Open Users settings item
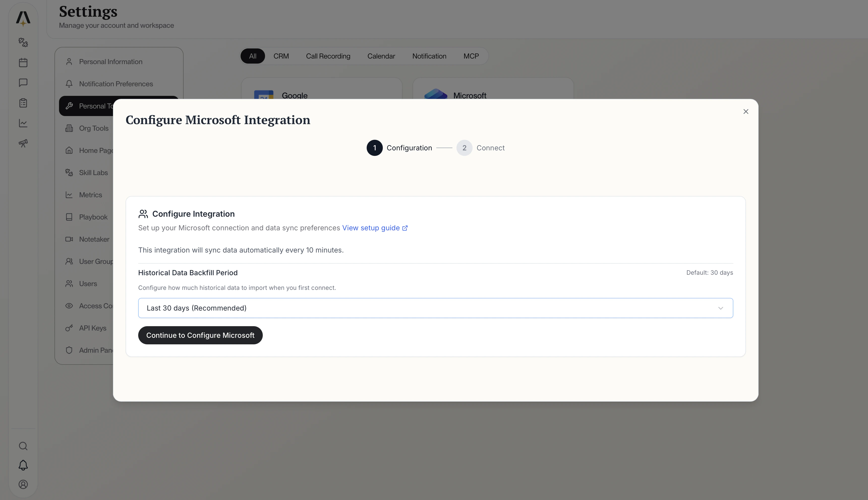The height and width of the screenshot is (500, 868). pyautogui.click(x=86, y=284)
